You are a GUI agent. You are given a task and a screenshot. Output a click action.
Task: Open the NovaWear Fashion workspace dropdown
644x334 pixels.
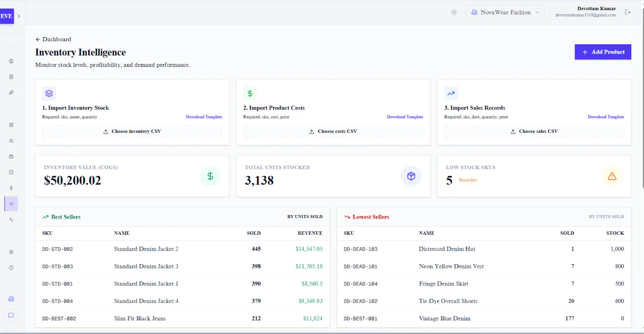(505, 12)
